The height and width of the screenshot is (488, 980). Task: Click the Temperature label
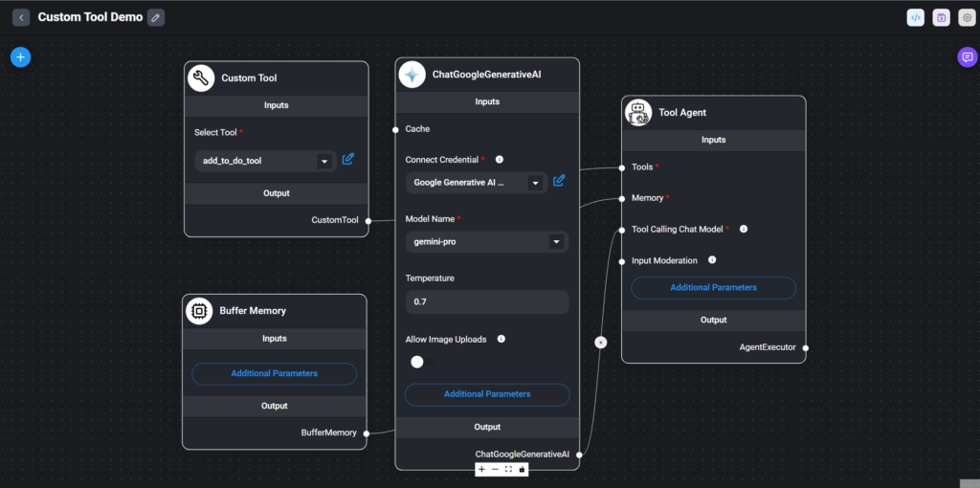tap(430, 278)
